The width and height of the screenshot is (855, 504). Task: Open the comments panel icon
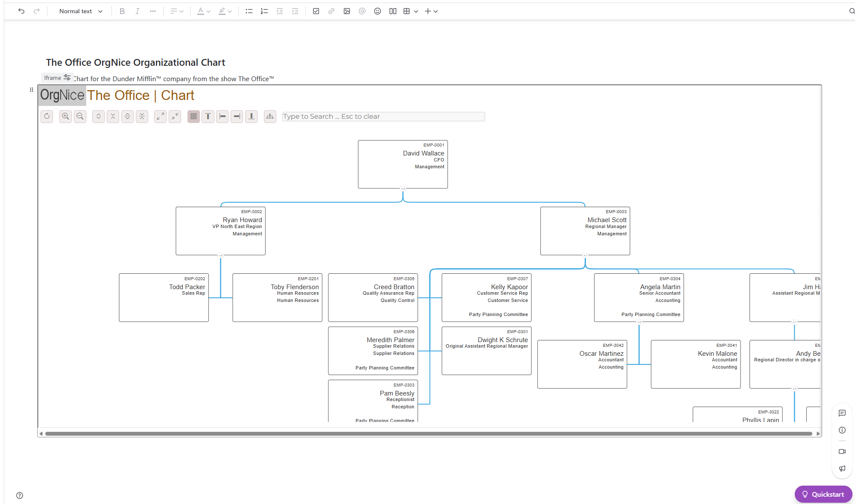[842, 413]
